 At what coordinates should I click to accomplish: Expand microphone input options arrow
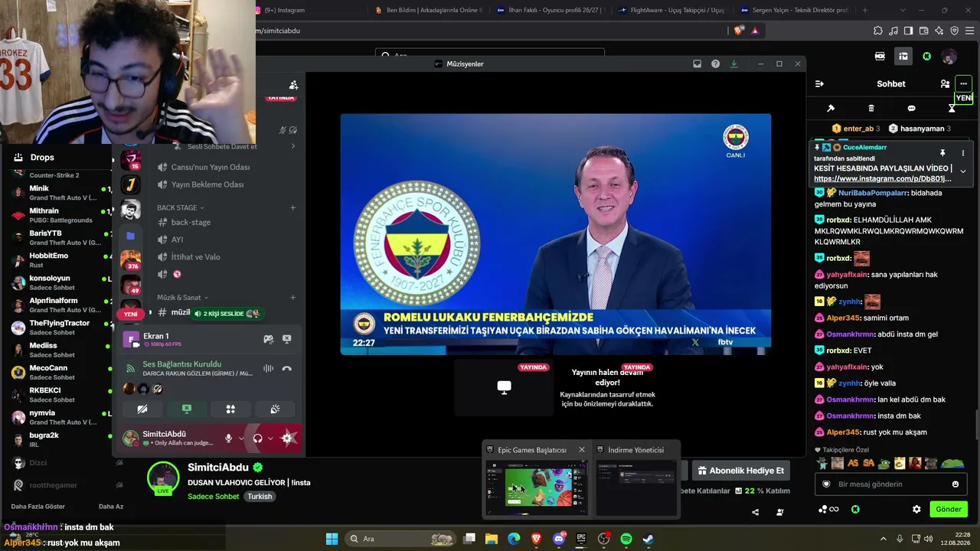pyautogui.click(x=241, y=439)
